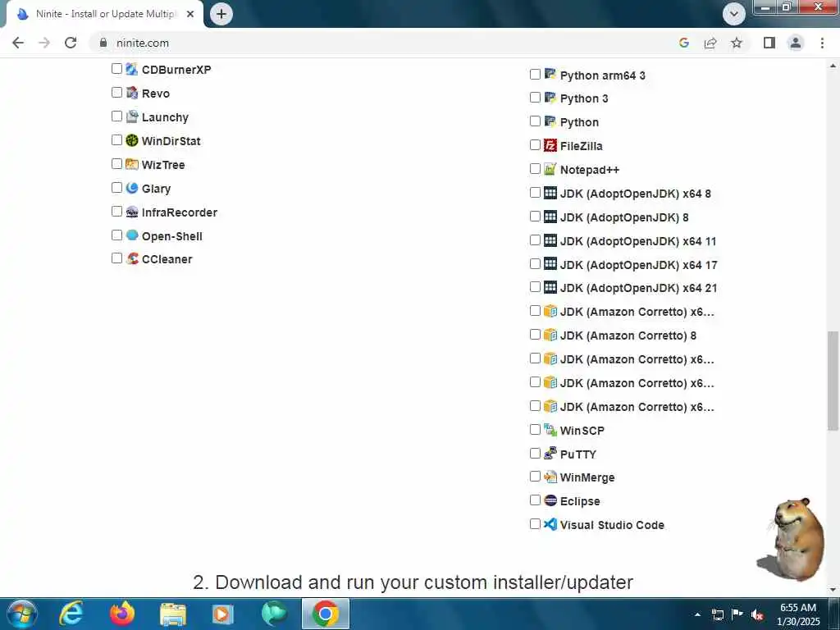Open the Chrome side panel

(x=769, y=43)
